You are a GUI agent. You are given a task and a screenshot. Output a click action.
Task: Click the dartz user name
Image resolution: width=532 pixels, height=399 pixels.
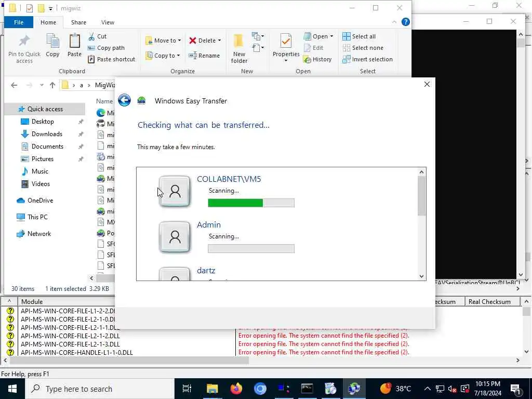[206, 270]
